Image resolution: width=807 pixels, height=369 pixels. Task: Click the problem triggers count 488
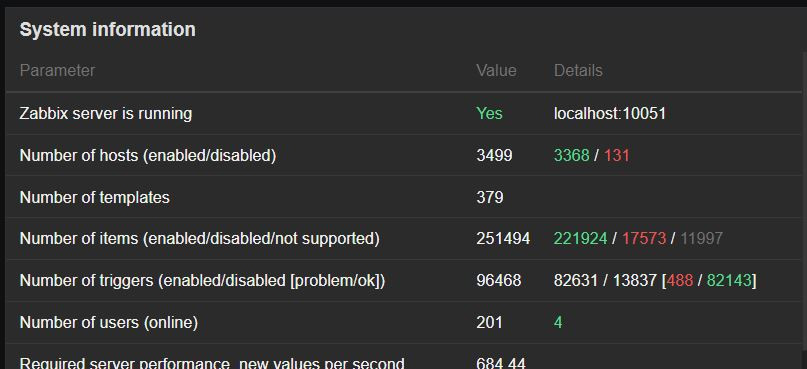pos(679,280)
